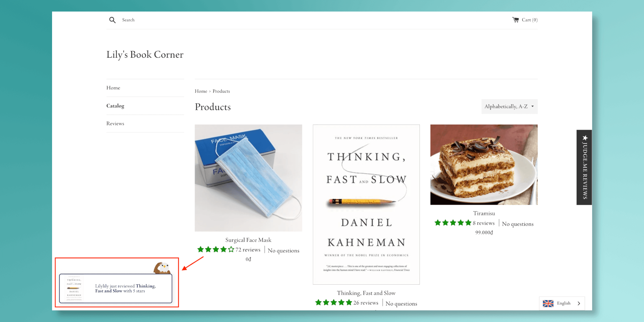Viewport: 644px width, 322px height.
Task: Click the search magnifier icon
Action: pos(112,20)
